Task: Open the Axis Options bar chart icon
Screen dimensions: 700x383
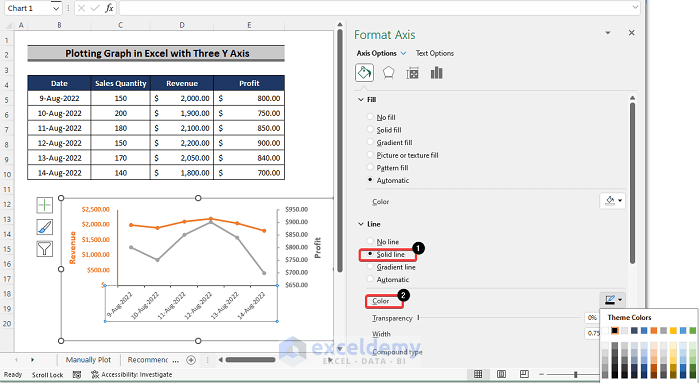Action: click(x=437, y=73)
